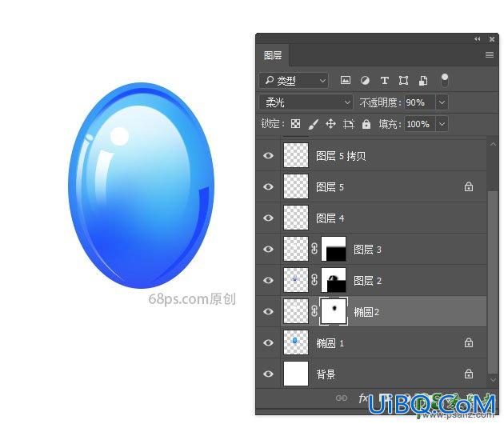Image resolution: width=504 pixels, height=424 pixels.
Task: Filter for adjustment layers icon
Action: (365, 80)
